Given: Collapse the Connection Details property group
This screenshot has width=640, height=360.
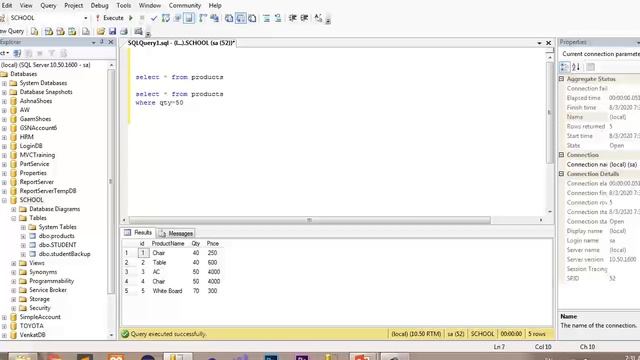Looking at the screenshot, I should pos(562,174).
